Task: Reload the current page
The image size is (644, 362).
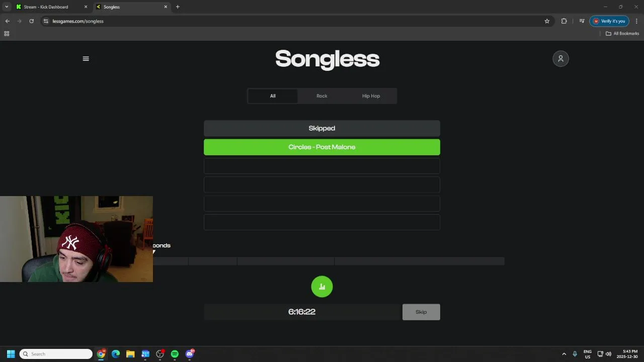Action: pos(31,21)
